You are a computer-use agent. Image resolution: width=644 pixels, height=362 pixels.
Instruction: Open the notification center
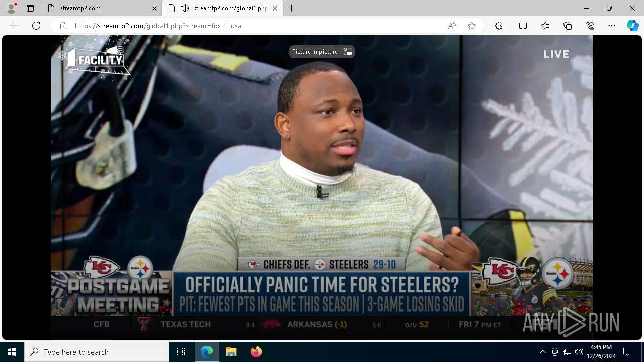[x=627, y=352]
